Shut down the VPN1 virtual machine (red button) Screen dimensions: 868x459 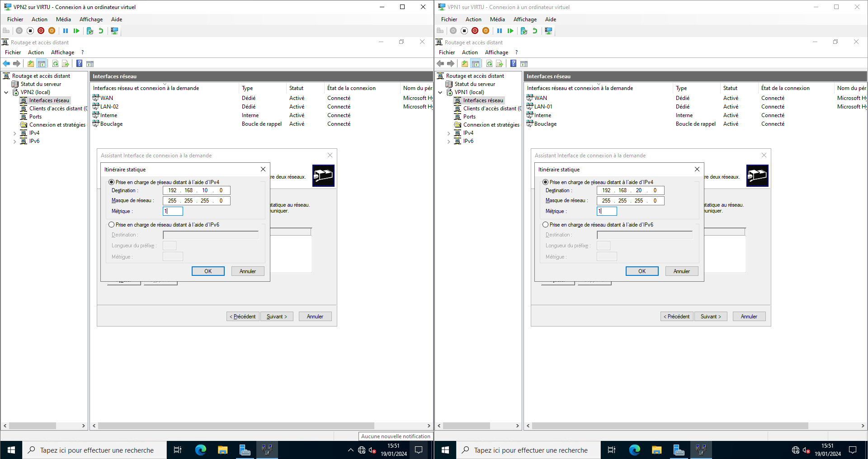point(475,31)
